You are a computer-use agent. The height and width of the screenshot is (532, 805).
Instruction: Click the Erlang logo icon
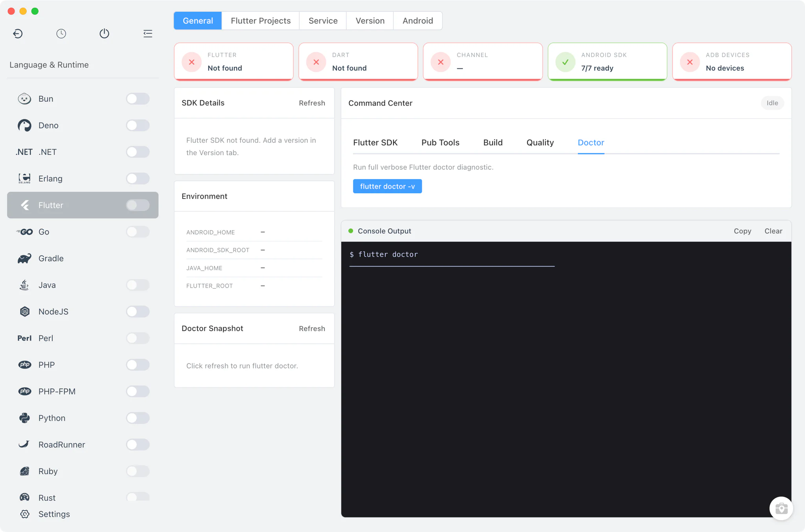click(24, 178)
